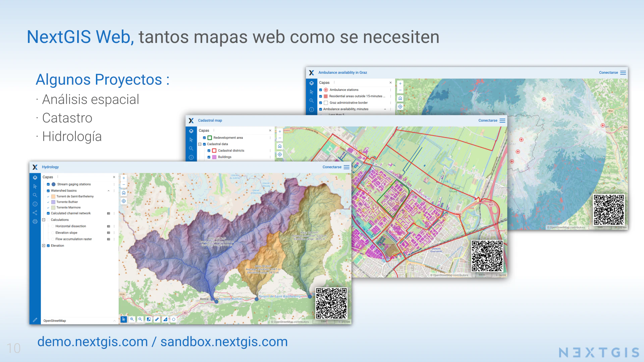Click Conectarse link in Cadastral map window
Viewport: 644px width, 362px height.
click(x=488, y=121)
